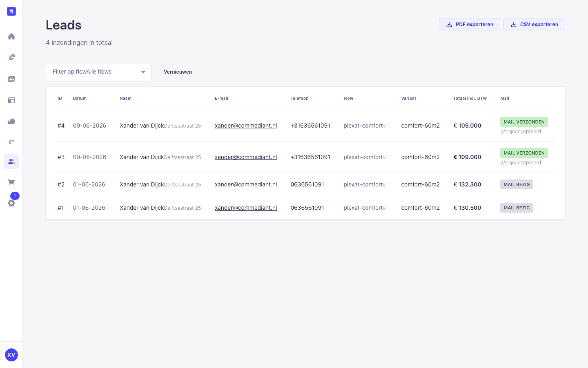This screenshot has height=368, width=588.
Task: Click PDF exporteren button
Action: point(470,25)
